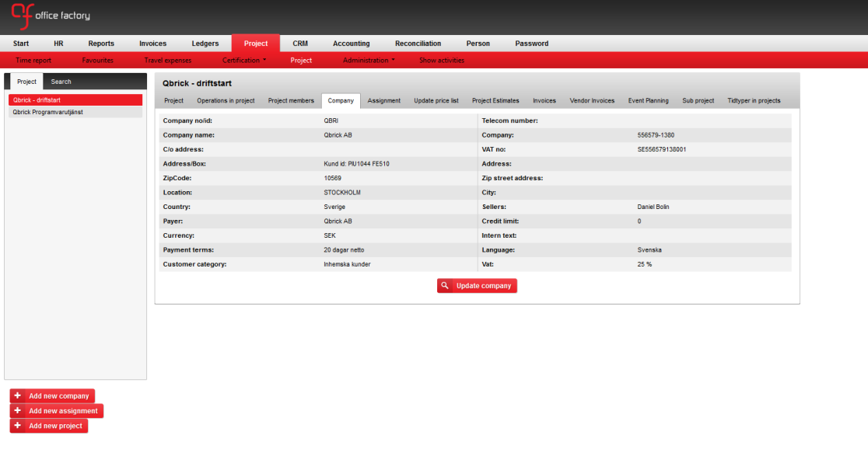This screenshot has width=868, height=453.
Task: Show activities from the submenu
Action: coord(442,61)
